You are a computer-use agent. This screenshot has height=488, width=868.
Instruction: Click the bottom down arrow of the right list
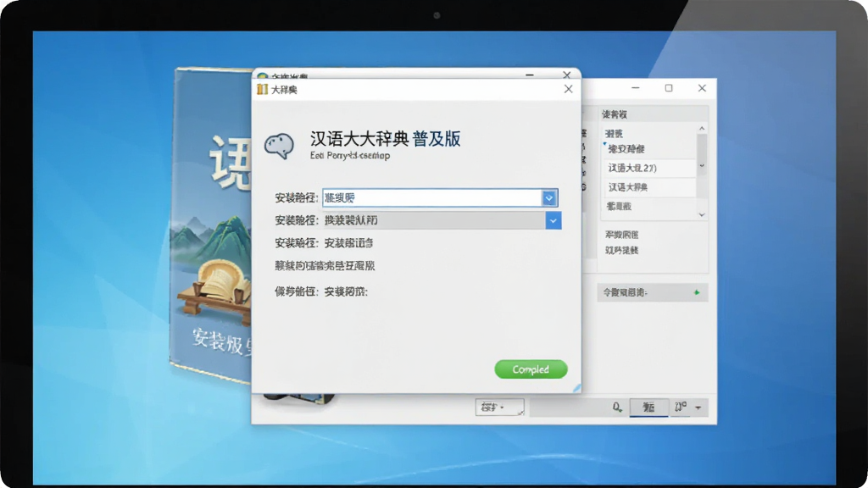(x=702, y=214)
